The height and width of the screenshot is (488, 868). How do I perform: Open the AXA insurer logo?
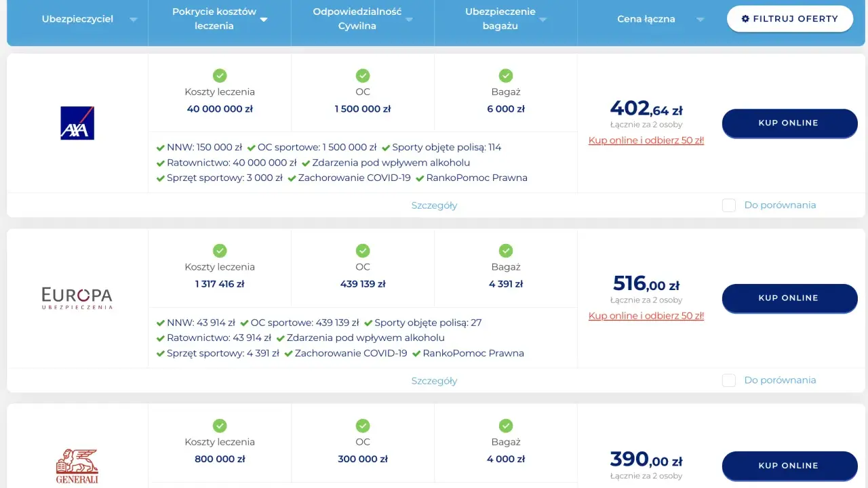point(77,123)
